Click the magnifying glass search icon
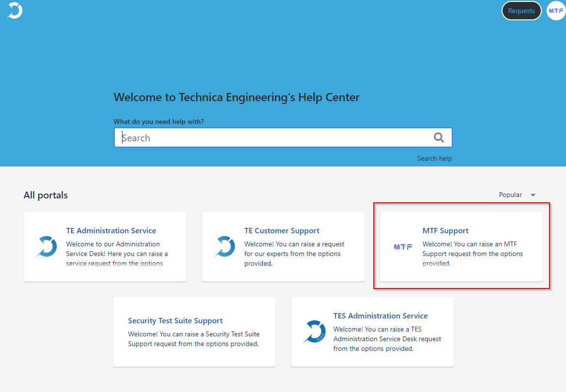This screenshot has height=392, width=566. (x=439, y=138)
